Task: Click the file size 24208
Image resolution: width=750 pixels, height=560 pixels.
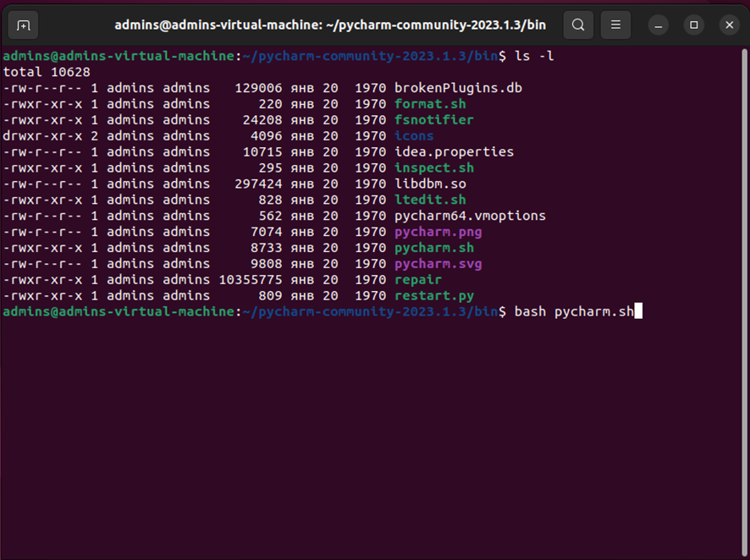Action: pyautogui.click(x=262, y=120)
